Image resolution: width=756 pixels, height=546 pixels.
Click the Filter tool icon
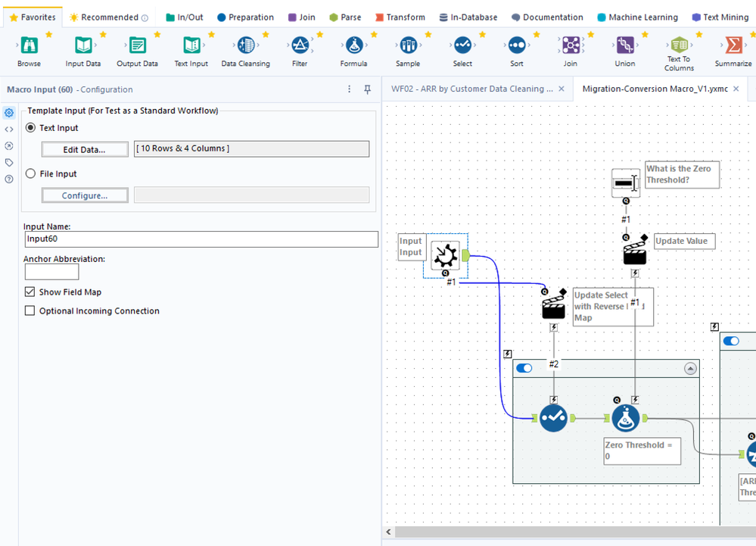click(x=300, y=46)
